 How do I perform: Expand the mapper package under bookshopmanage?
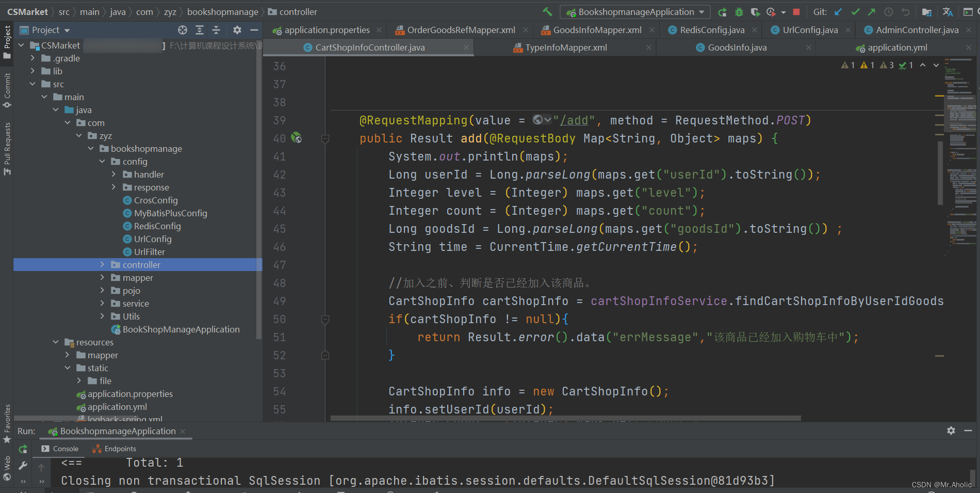click(x=102, y=278)
